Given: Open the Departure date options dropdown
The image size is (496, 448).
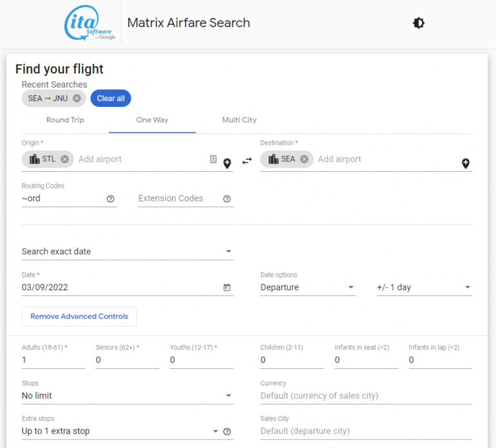Looking at the screenshot, I should pos(307,287).
